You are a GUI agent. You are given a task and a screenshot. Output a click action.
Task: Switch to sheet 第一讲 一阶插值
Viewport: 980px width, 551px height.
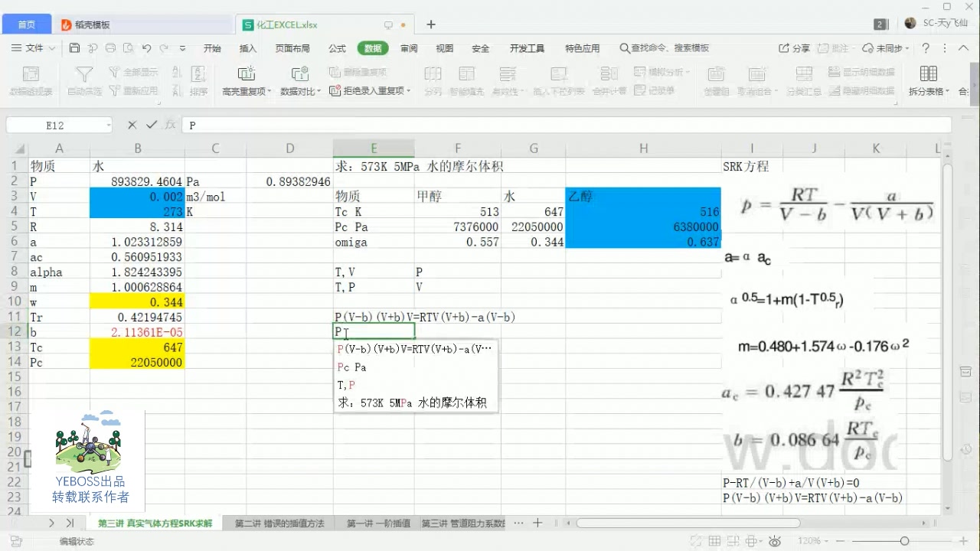tap(378, 523)
